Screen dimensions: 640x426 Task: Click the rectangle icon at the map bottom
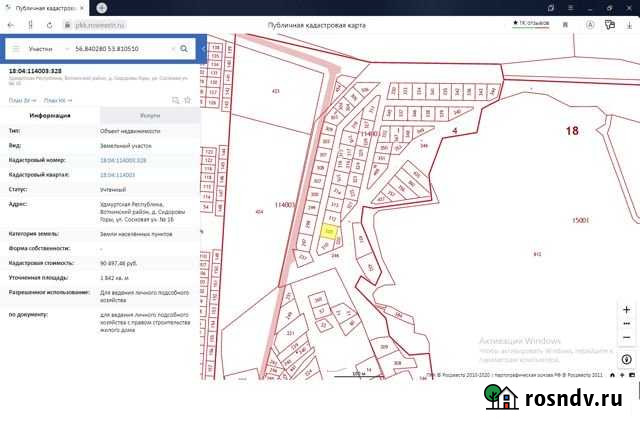pos(632,375)
